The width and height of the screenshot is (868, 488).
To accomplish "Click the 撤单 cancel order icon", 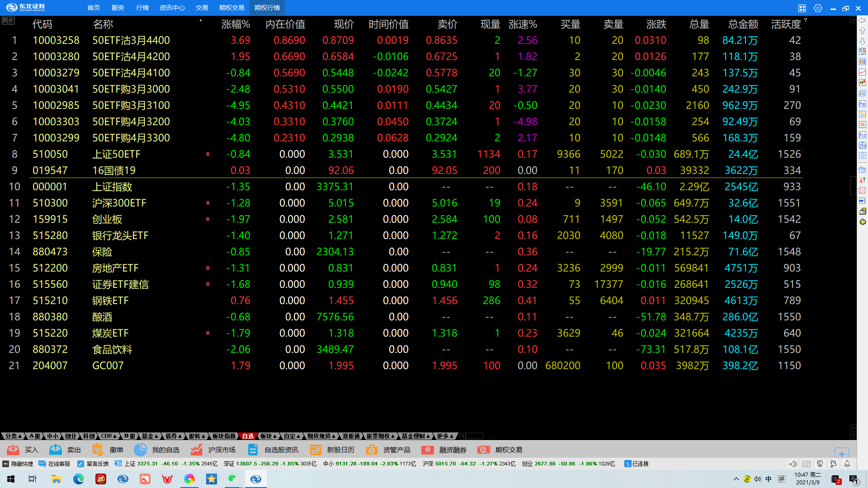I will click(x=98, y=450).
